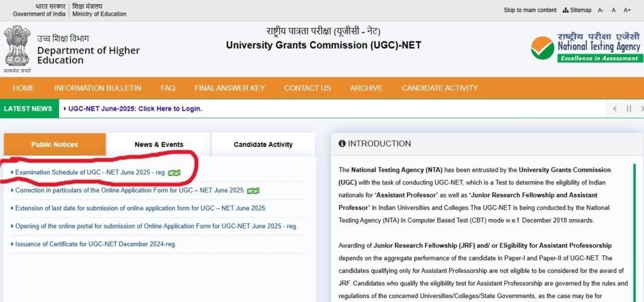Open CANDIDATE ACTIVITY in the orange navbar
The height and width of the screenshot is (302, 644).
pos(440,88)
